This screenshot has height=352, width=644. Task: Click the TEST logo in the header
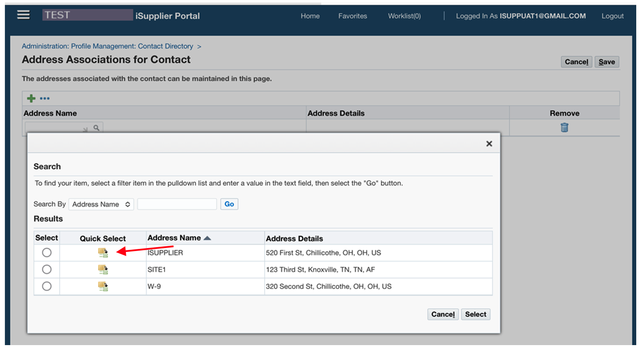click(x=88, y=15)
